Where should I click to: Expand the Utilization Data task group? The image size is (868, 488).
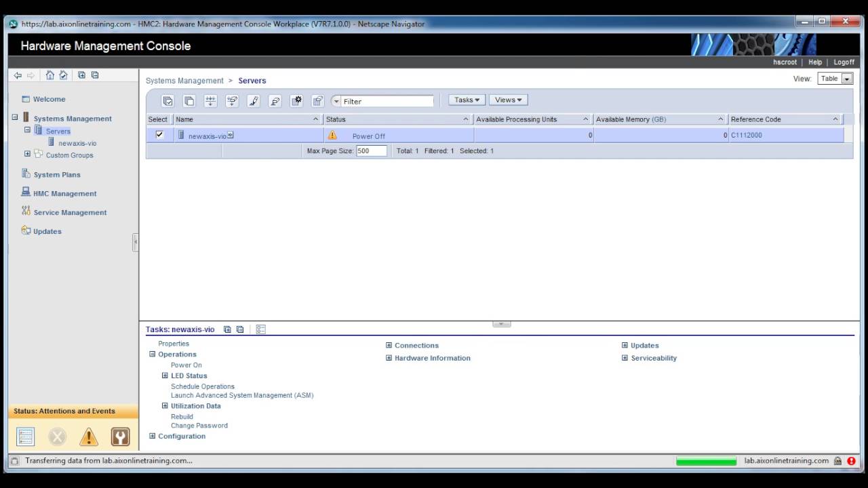pos(165,406)
